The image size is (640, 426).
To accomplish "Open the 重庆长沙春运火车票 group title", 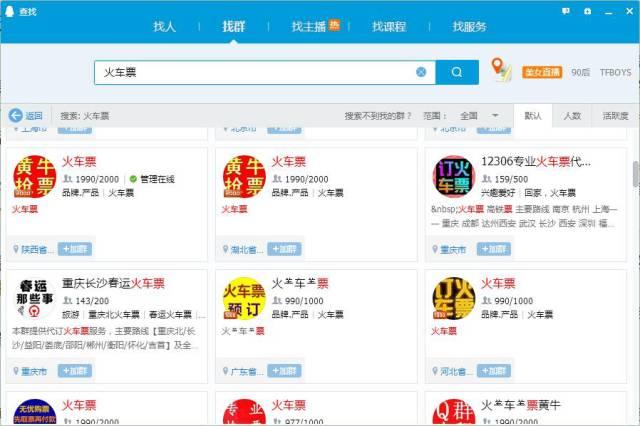I will pos(113,283).
